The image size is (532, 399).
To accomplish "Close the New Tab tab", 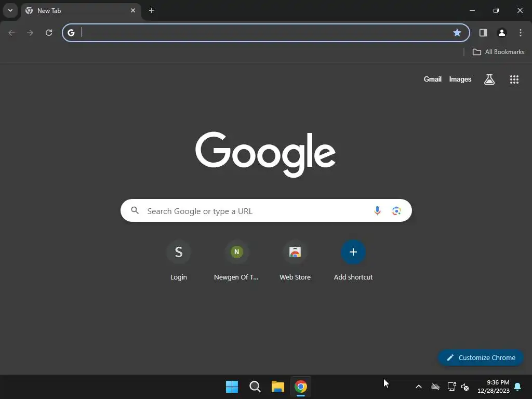I will click(133, 10).
